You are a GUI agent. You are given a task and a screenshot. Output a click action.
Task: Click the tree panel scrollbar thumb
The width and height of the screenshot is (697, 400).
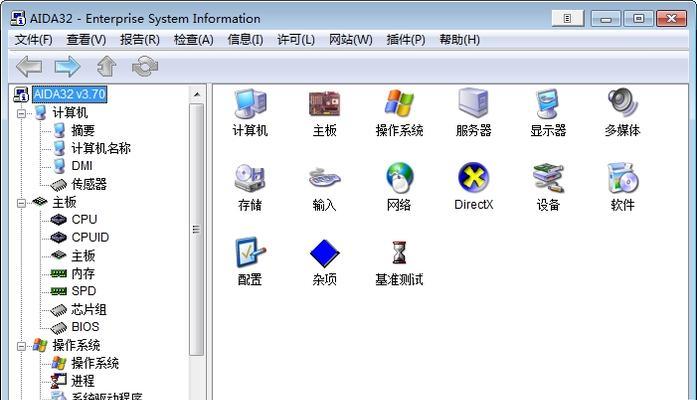(x=196, y=229)
